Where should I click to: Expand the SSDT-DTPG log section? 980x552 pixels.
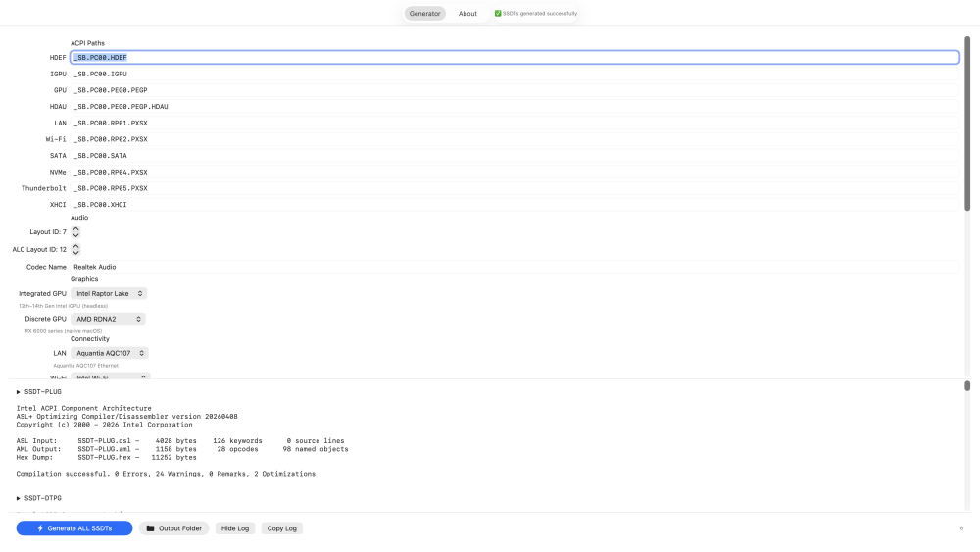point(18,498)
